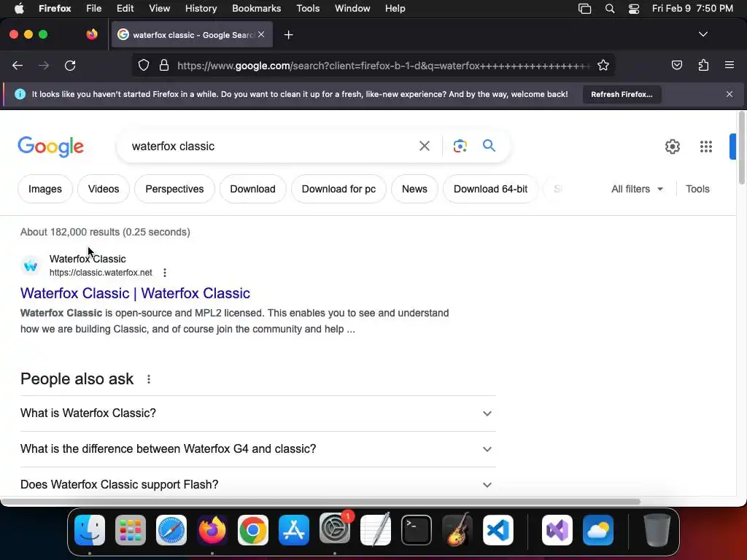Launch Google Chrome from the Dock
The image size is (747, 560).
point(253,530)
